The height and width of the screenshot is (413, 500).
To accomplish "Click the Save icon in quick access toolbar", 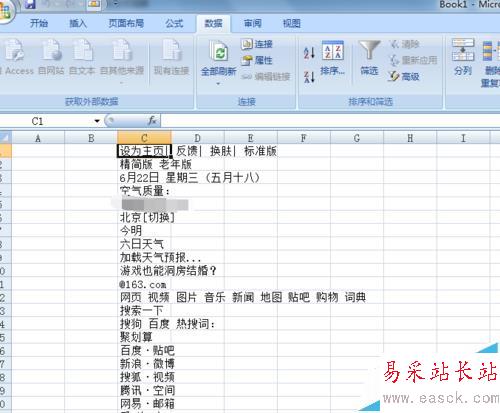I will (30, 4).
